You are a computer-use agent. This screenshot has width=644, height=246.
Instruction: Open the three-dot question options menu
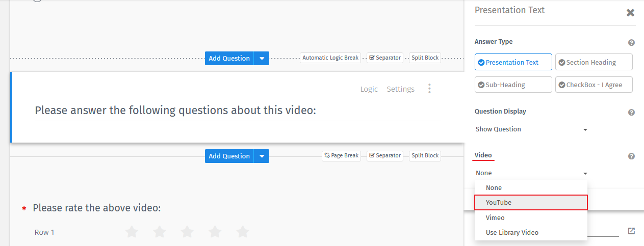tap(429, 89)
